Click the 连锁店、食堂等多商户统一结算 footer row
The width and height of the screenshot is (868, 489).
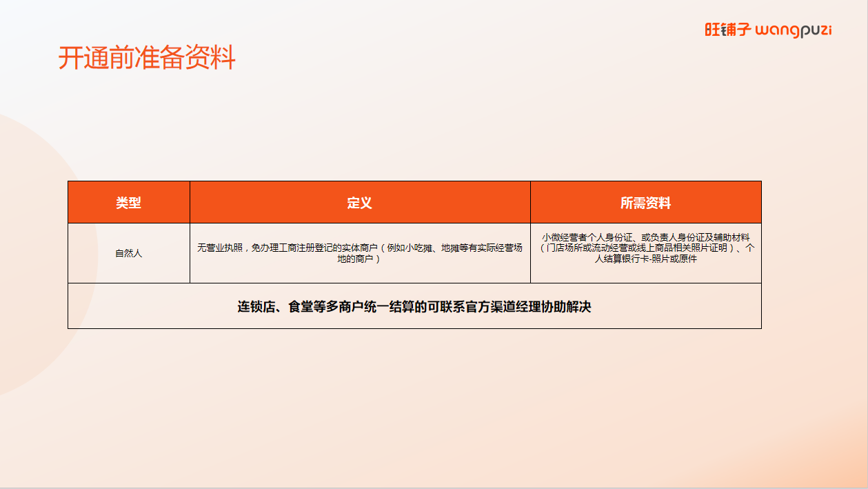[414, 306]
